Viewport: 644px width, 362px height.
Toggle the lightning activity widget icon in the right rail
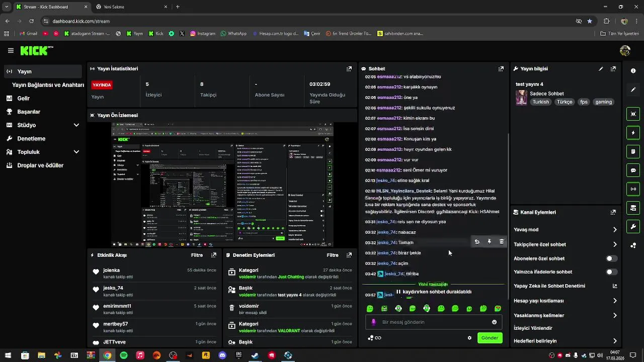click(633, 133)
